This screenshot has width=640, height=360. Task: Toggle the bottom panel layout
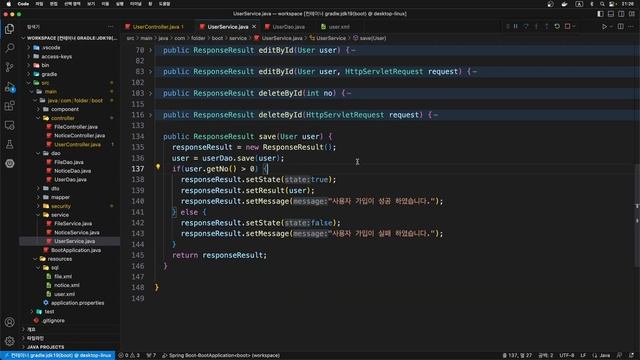coord(611,14)
